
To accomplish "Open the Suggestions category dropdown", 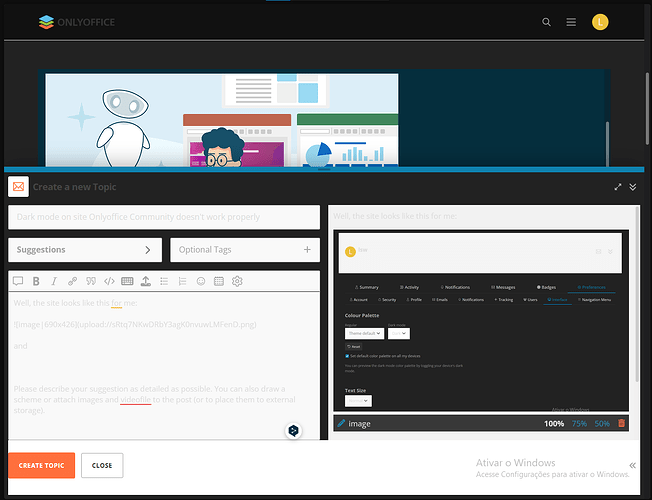I will (x=85, y=249).
